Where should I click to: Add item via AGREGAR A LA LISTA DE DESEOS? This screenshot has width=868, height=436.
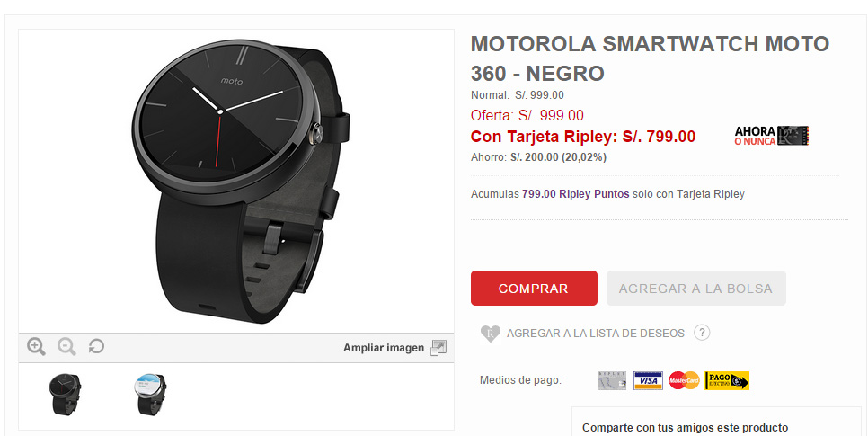596,334
